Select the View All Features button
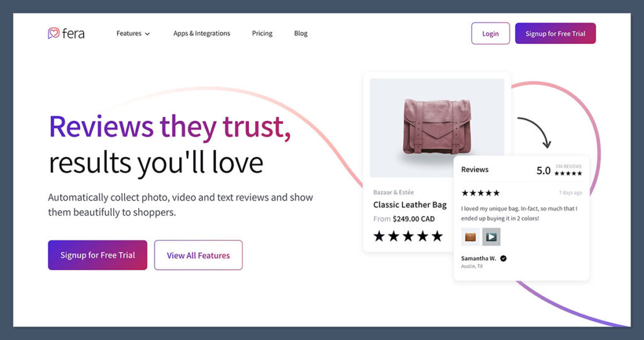 click(198, 255)
